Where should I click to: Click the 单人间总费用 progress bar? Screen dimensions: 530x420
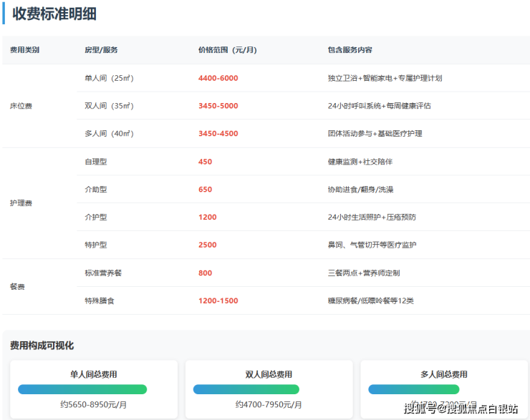click(82, 389)
